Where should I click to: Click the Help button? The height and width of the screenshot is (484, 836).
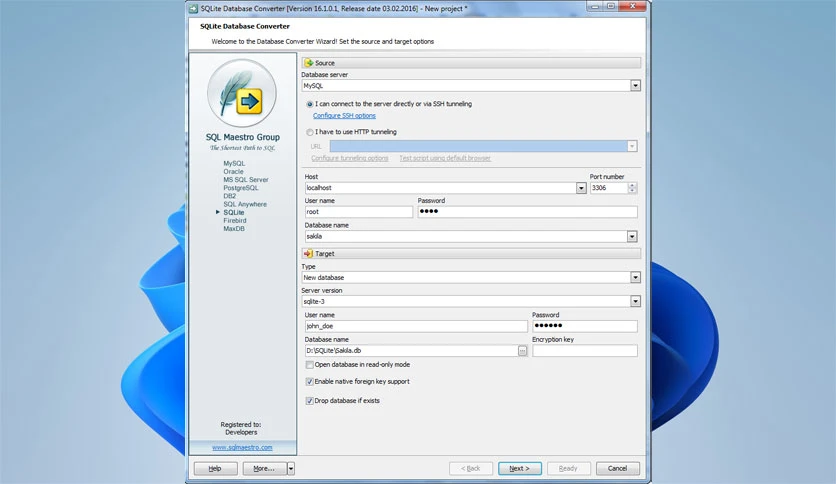pos(215,469)
